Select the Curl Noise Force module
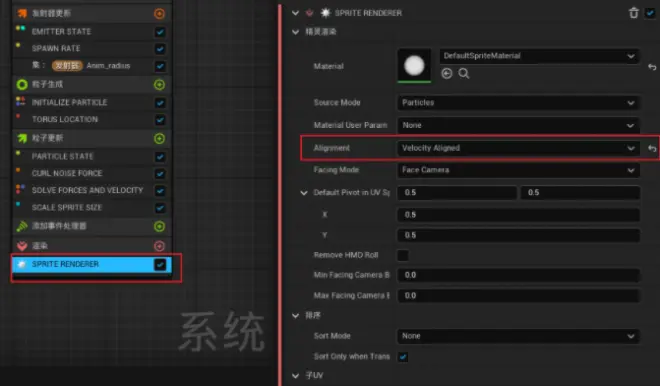Image resolution: width=660 pixels, height=386 pixels. coord(67,173)
